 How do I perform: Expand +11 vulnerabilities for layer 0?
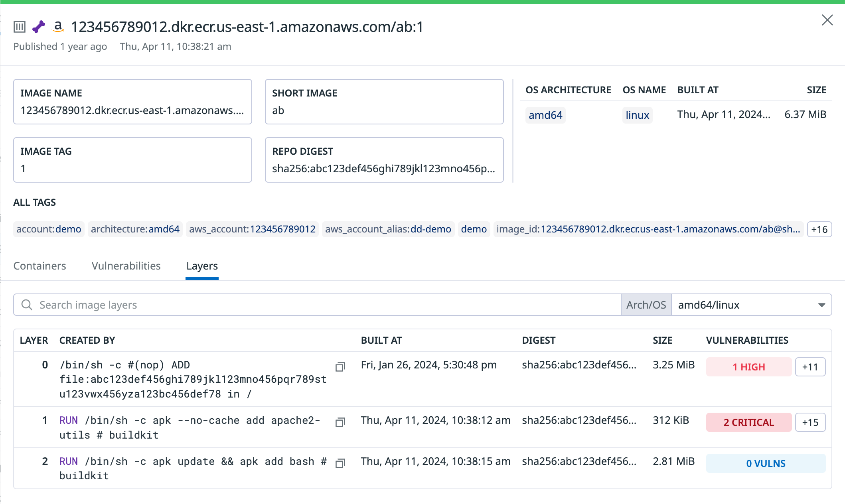click(810, 367)
